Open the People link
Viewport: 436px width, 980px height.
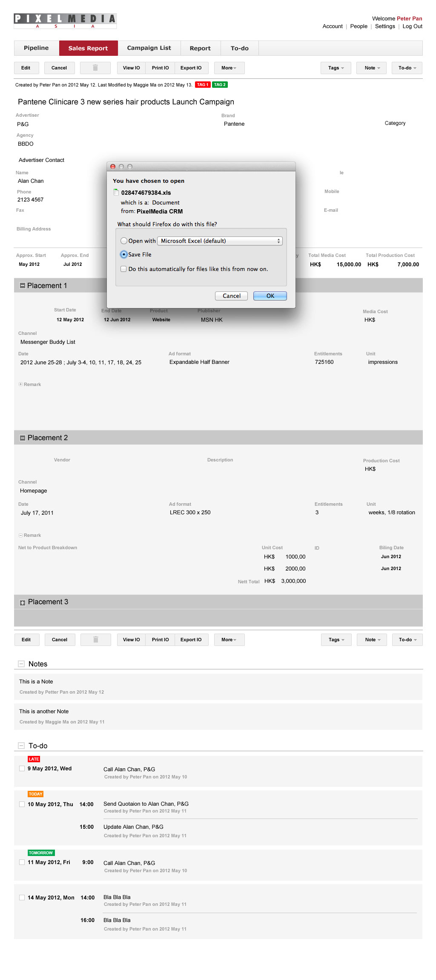tap(359, 26)
